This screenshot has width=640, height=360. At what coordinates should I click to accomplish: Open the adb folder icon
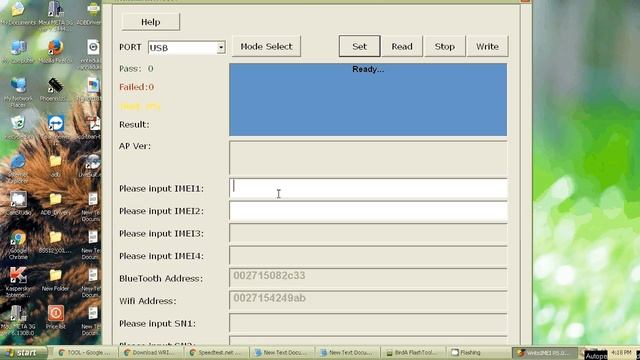(x=56, y=165)
